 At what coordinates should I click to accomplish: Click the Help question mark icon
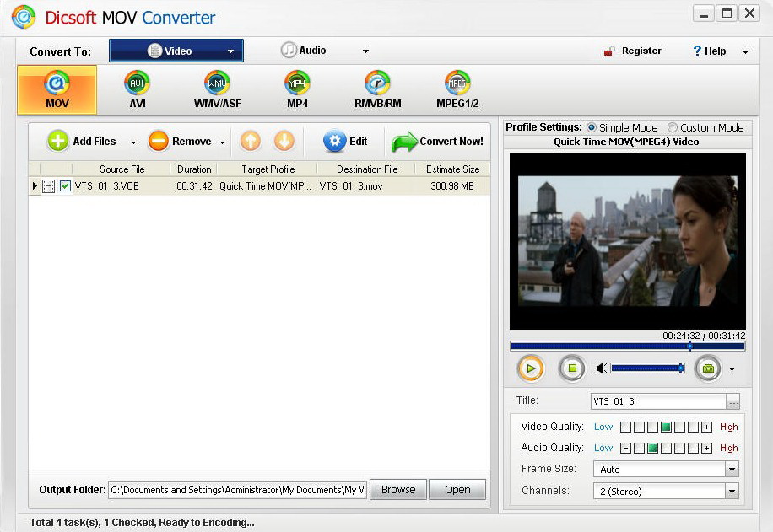[x=697, y=51]
